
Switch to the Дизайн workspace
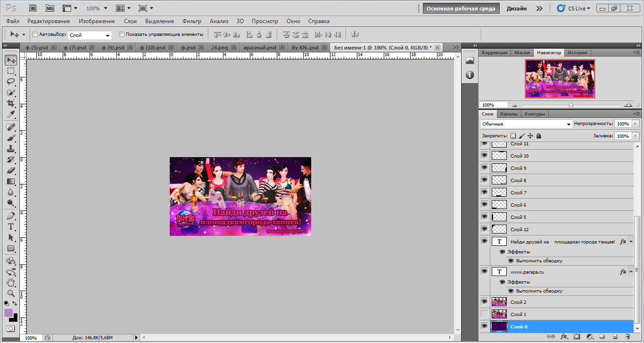(517, 8)
